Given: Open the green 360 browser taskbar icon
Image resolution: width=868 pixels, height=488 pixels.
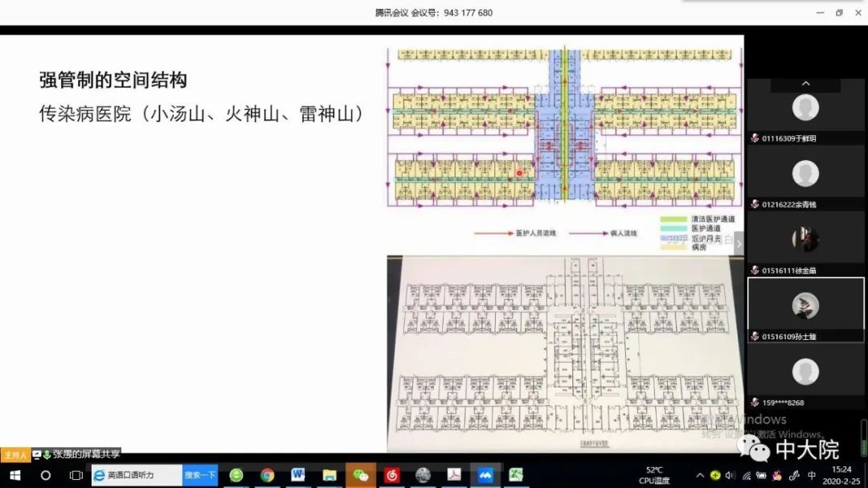Looking at the screenshot, I should coord(236,475).
